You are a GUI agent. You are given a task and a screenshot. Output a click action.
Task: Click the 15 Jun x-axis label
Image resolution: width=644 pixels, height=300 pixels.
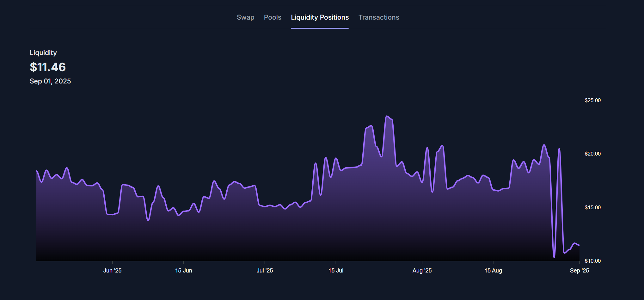point(183,271)
